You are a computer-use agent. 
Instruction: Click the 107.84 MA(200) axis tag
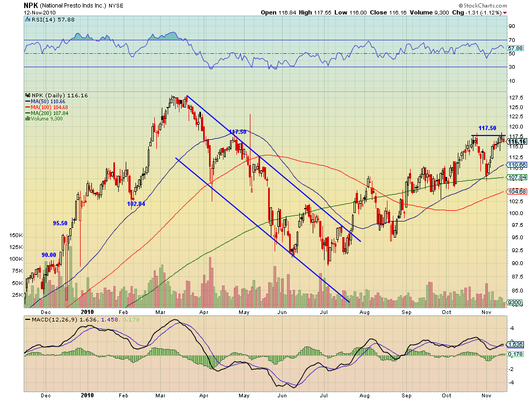click(517, 177)
